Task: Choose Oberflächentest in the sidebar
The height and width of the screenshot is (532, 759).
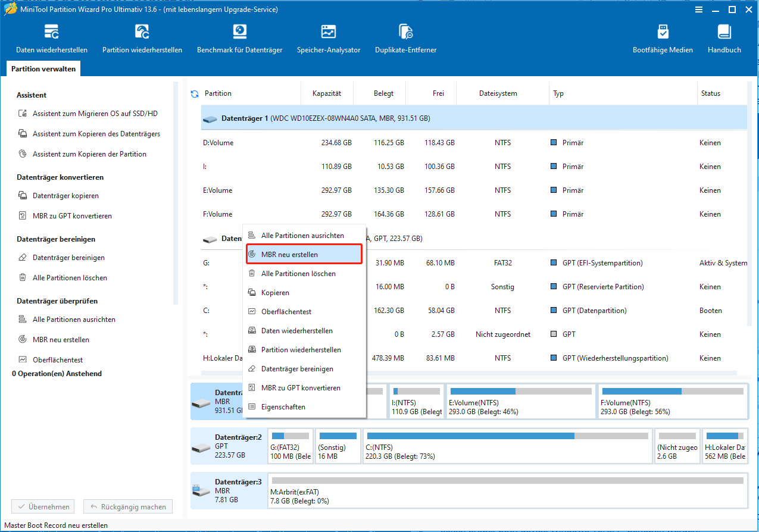Action: point(51,360)
